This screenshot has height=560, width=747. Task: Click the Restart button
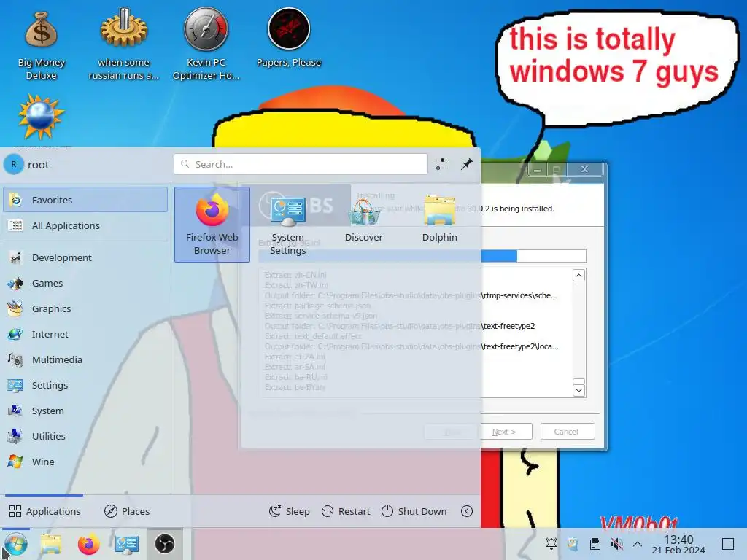point(346,511)
